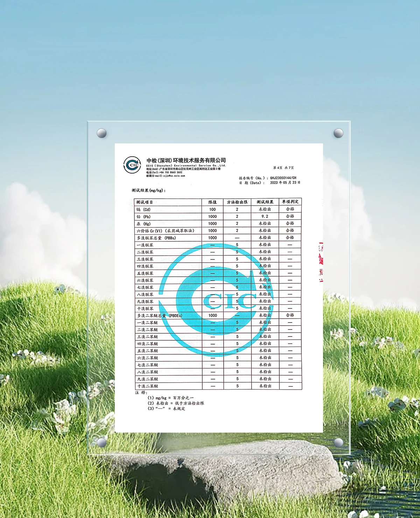This screenshot has width=420, height=518.
Task: Click the 五溴二苯醚 row label
Action: [147, 351]
